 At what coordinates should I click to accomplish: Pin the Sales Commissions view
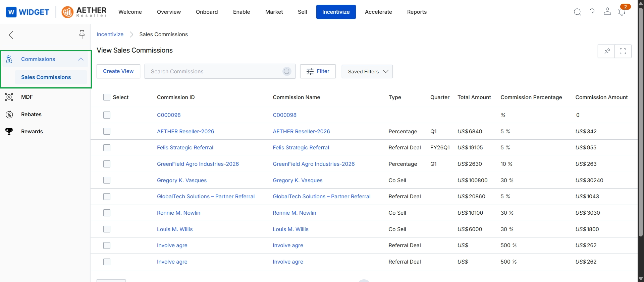(x=607, y=51)
